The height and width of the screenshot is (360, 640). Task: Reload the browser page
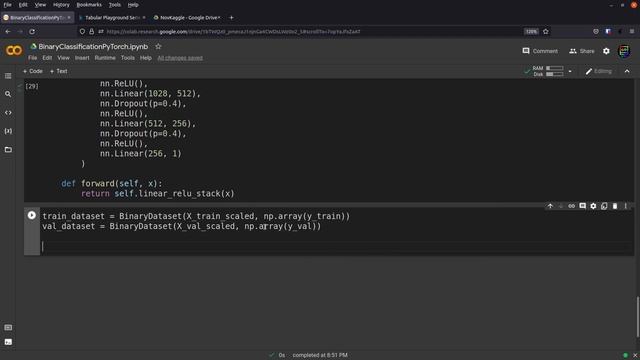[x=32, y=31]
